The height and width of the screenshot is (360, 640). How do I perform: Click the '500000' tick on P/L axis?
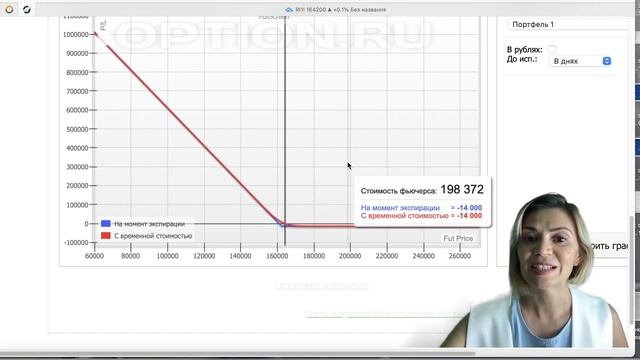point(77,129)
